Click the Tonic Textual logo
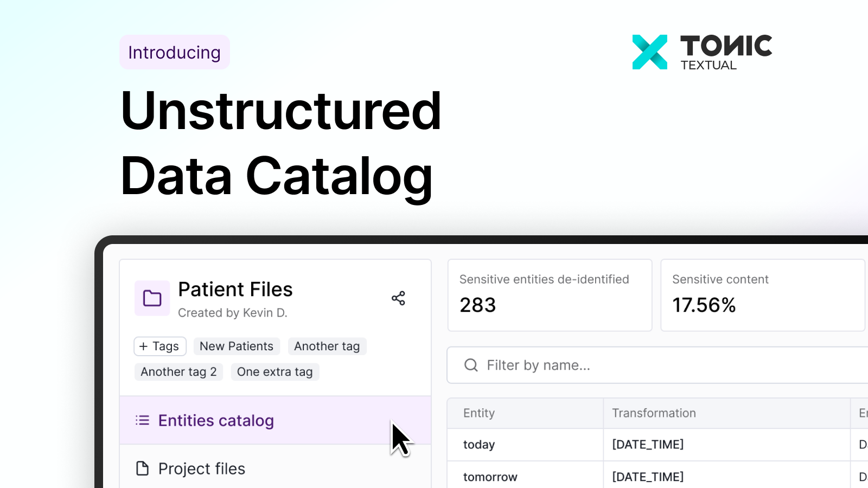Image resolution: width=868 pixels, height=488 pixels. (x=702, y=52)
